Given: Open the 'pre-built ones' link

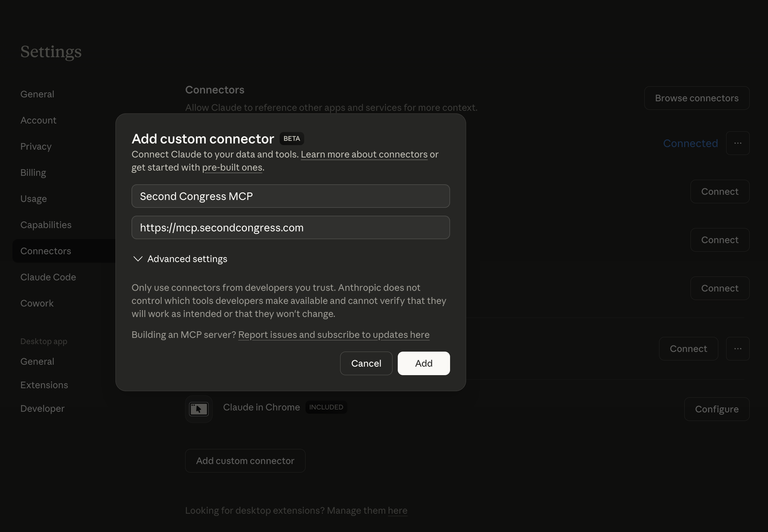Looking at the screenshot, I should 232,167.
